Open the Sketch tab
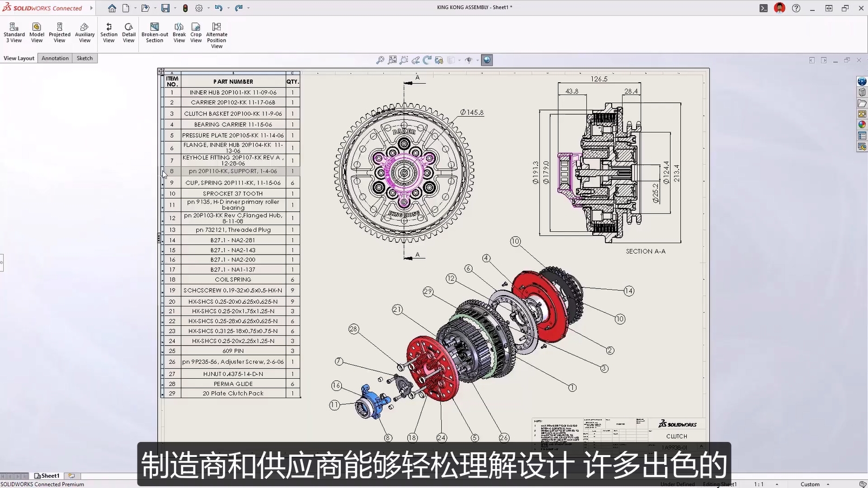868x488 pixels. coord(84,58)
